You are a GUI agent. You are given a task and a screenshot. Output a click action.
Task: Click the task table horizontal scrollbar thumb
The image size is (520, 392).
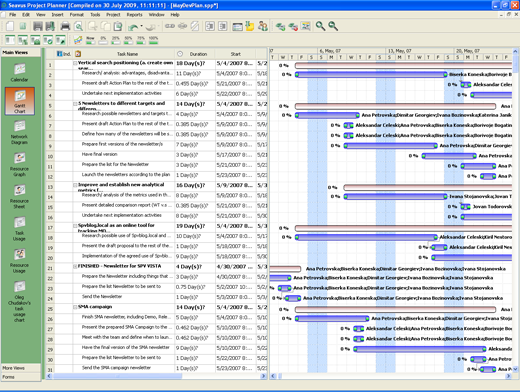(118, 376)
